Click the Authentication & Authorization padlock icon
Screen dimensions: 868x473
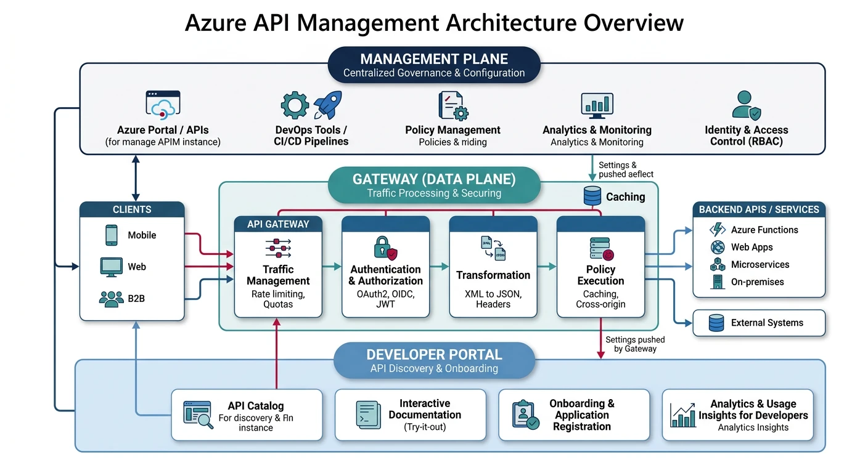(x=385, y=249)
